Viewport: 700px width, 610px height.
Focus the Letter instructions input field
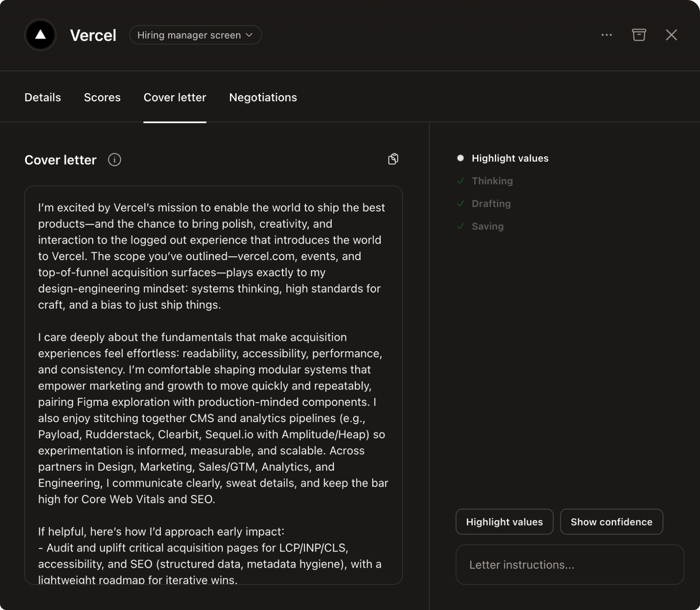(569, 565)
